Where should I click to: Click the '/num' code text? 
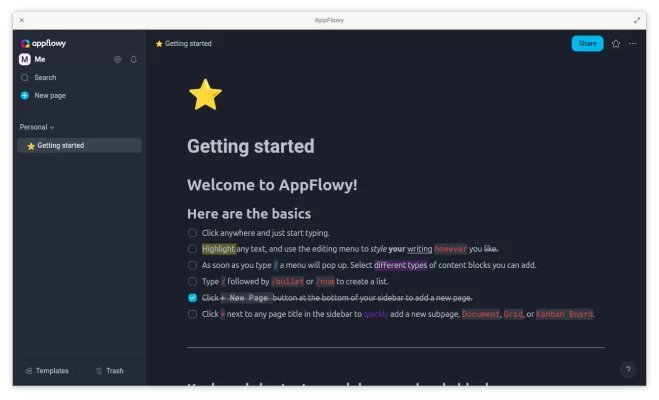(x=325, y=282)
